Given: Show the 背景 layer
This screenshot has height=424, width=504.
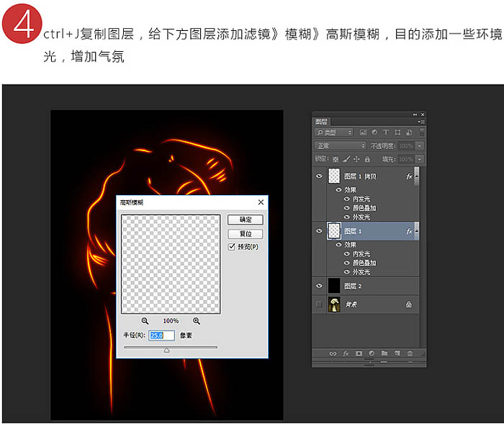Looking at the screenshot, I should 319,304.
